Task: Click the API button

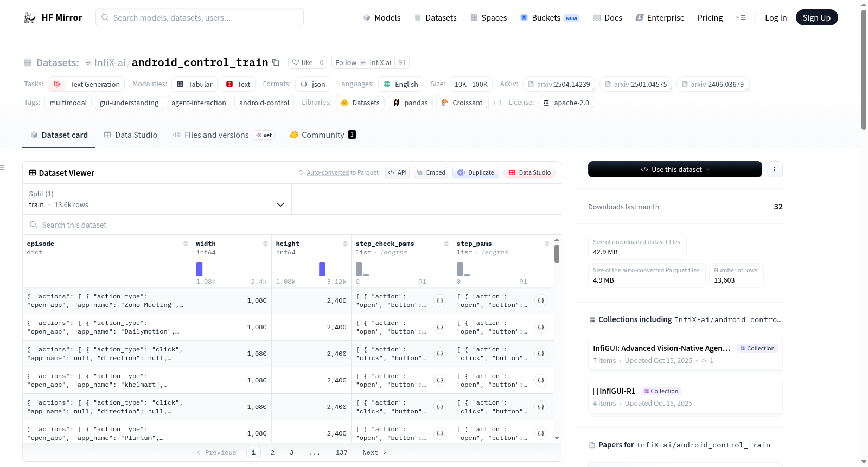Action: [397, 172]
